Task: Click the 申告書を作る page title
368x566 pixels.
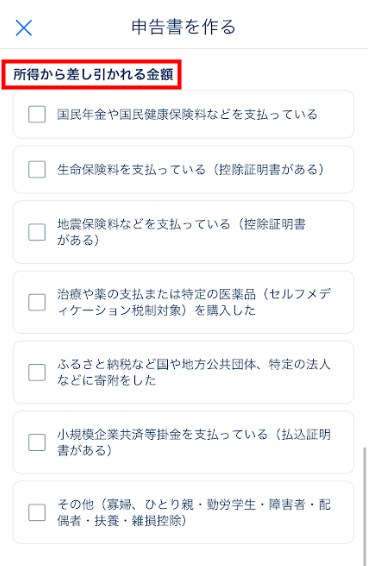Action: coord(183,27)
